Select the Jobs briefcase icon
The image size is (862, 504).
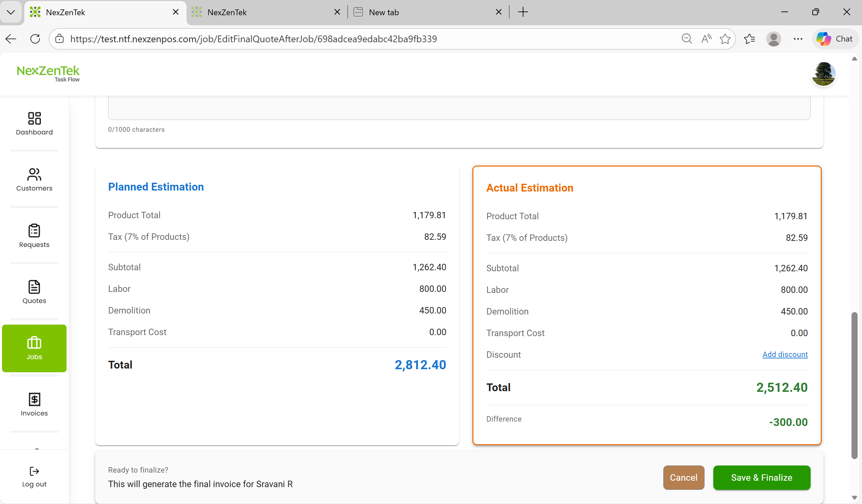pyautogui.click(x=34, y=343)
